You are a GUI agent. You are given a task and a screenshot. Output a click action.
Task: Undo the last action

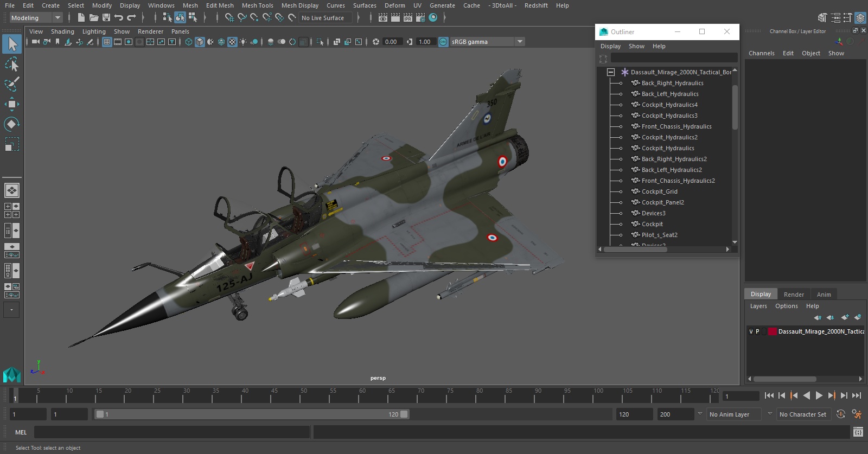[118, 18]
